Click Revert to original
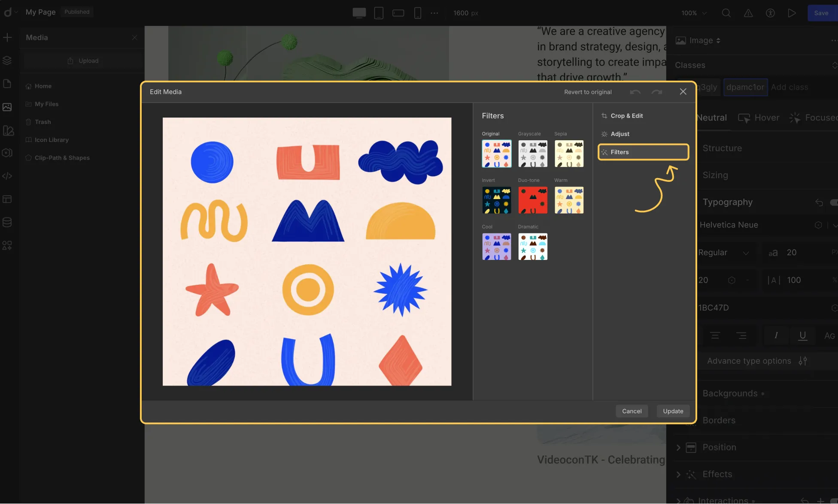Screen dimensions: 838x504 point(588,92)
